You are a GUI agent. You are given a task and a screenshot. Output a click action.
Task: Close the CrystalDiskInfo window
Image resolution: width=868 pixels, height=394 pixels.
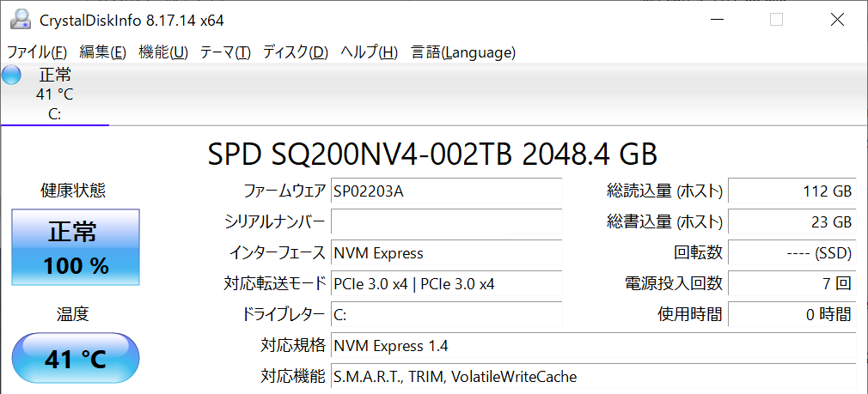[837, 20]
